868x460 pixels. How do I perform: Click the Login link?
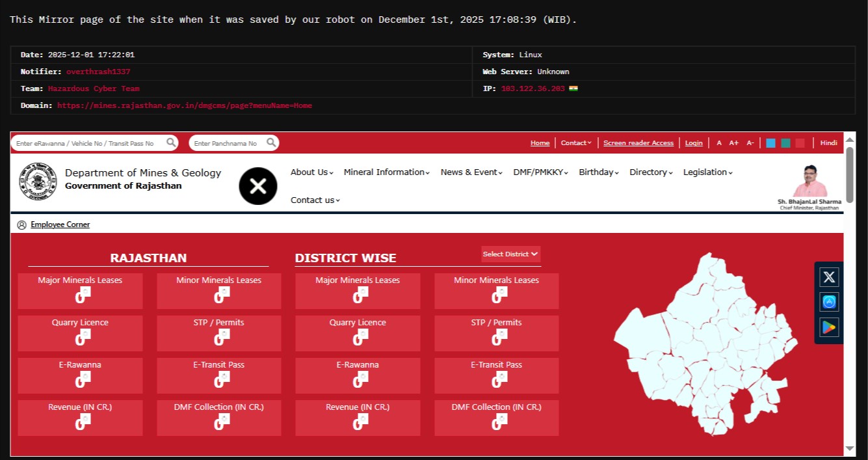click(694, 143)
